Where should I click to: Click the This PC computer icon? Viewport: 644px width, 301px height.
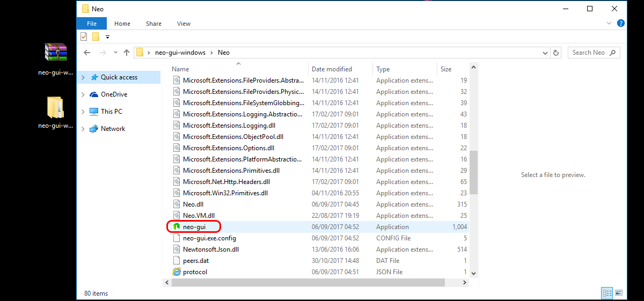coord(94,112)
